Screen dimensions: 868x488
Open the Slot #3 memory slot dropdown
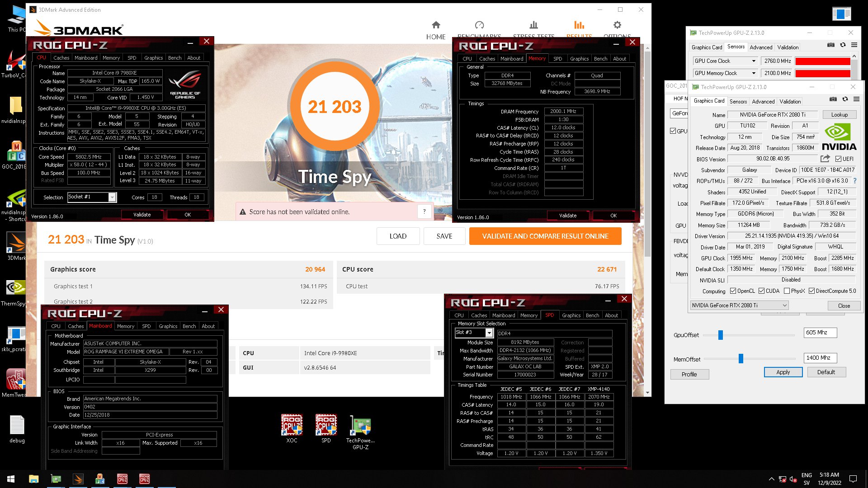click(x=489, y=333)
